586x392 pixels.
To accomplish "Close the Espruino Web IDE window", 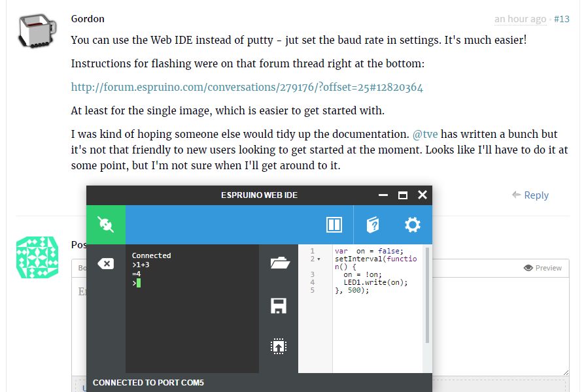I will (422, 195).
